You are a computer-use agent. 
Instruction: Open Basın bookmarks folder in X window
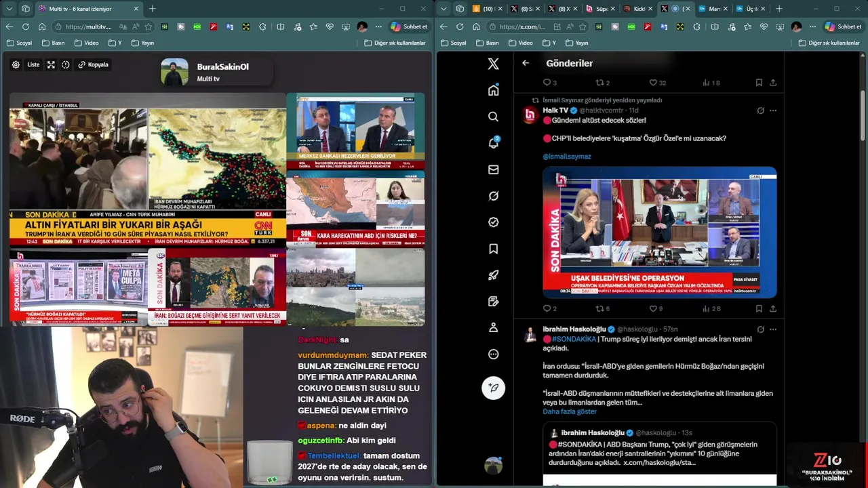point(487,43)
